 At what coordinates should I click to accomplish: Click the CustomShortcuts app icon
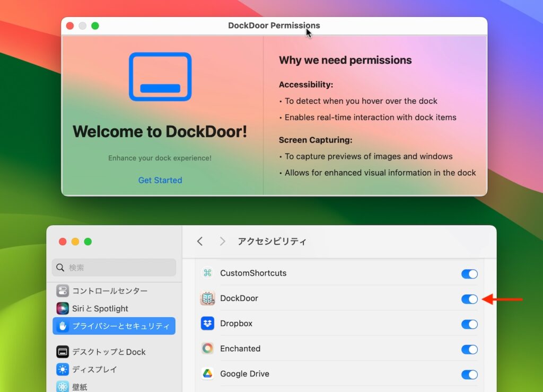pyautogui.click(x=209, y=273)
